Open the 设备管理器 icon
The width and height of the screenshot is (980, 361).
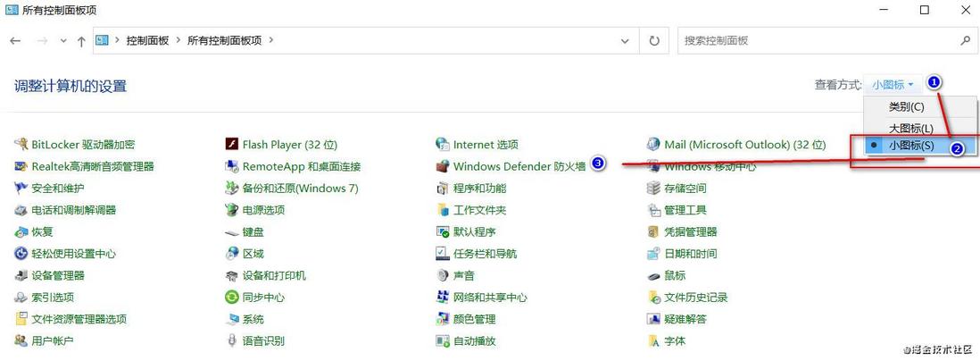[21, 275]
